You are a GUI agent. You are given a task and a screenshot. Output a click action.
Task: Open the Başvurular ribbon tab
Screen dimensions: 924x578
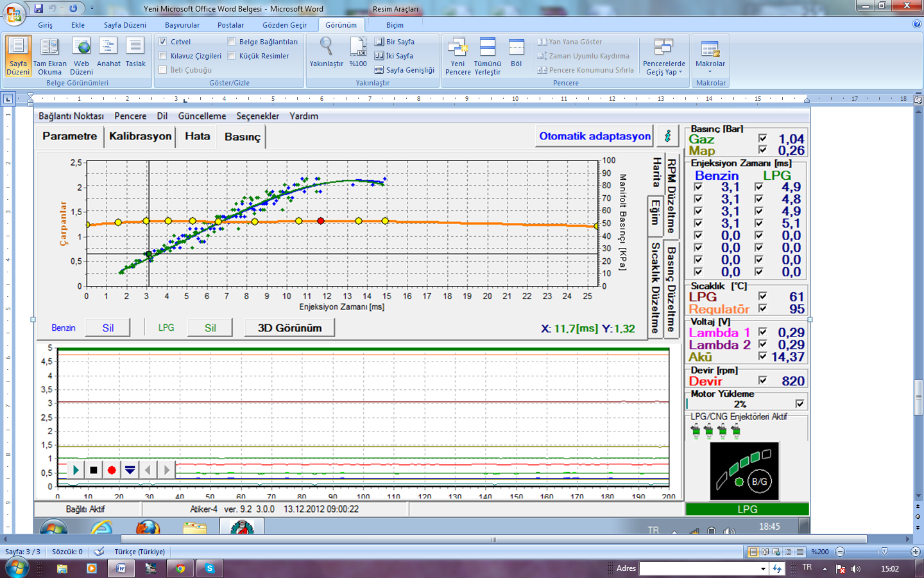point(182,25)
